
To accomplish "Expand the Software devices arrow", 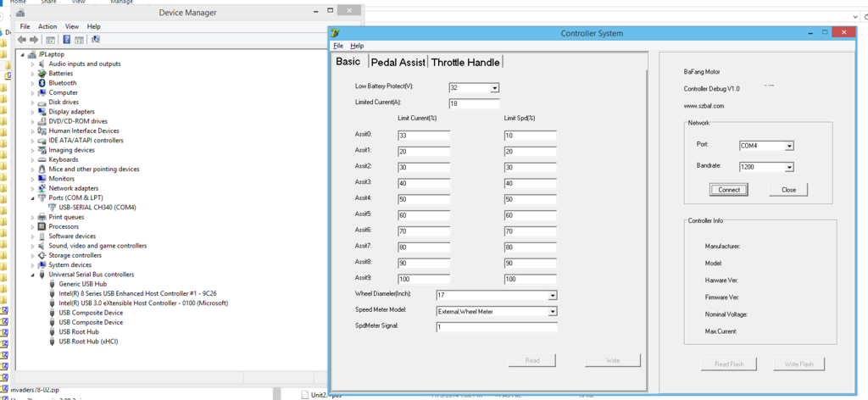I will [x=33, y=236].
